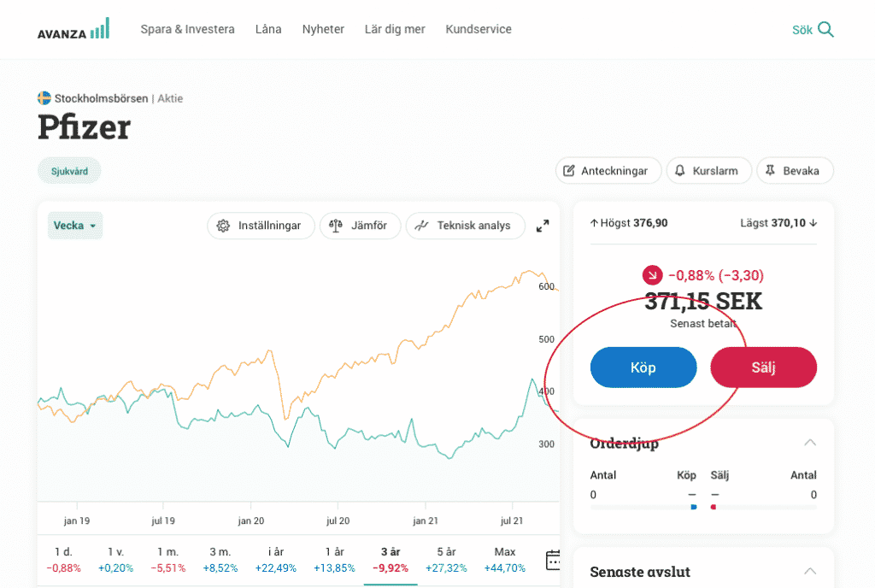Click the 371,15 SEK price

(703, 301)
